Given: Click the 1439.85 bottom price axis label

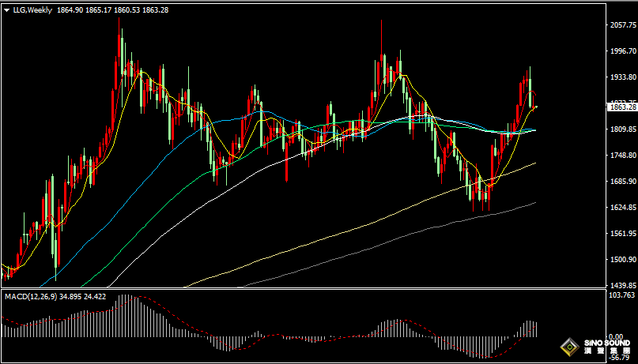Looking at the screenshot, I should [623, 285].
